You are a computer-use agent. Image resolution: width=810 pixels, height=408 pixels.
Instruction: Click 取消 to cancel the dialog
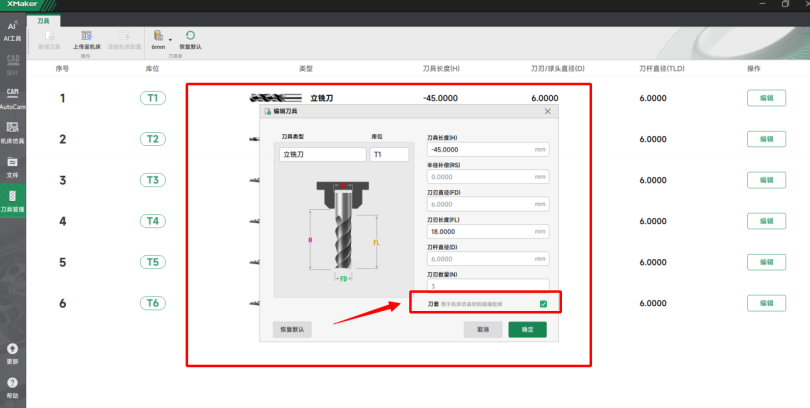[483, 329]
